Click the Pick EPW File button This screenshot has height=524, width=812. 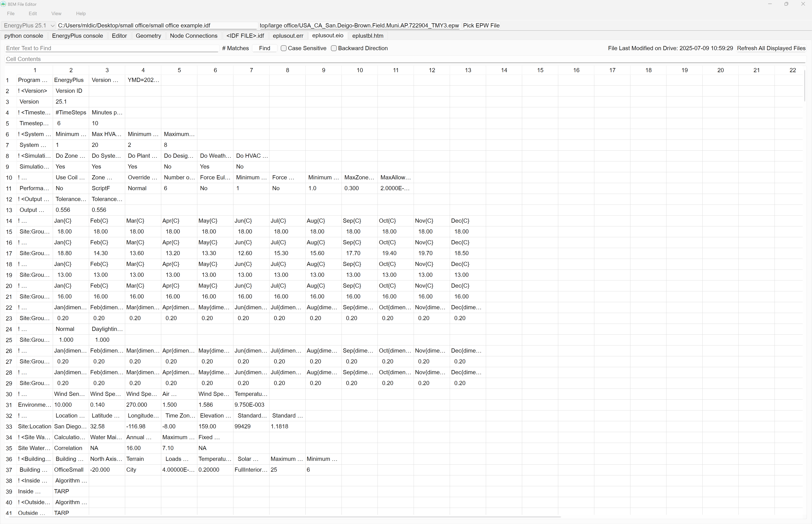tap(481, 25)
